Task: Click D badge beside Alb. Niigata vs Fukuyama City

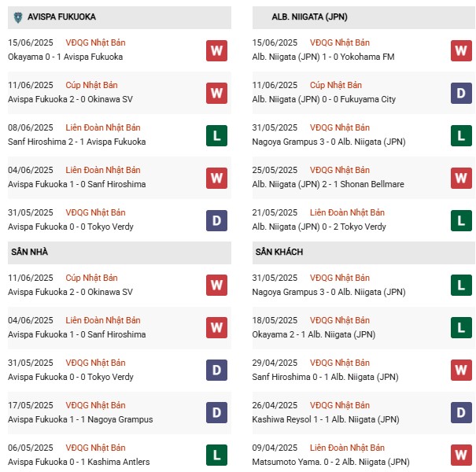Action: (461, 93)
